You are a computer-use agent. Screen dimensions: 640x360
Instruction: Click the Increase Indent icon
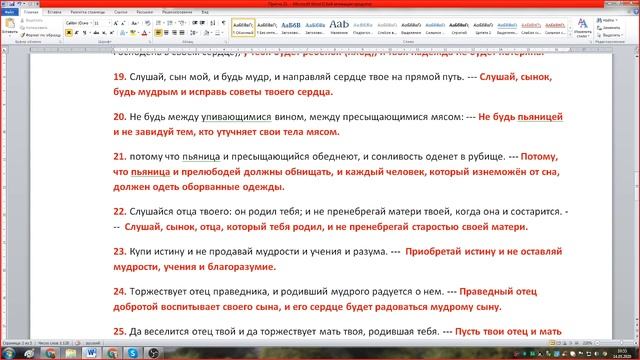coord(202,23)
